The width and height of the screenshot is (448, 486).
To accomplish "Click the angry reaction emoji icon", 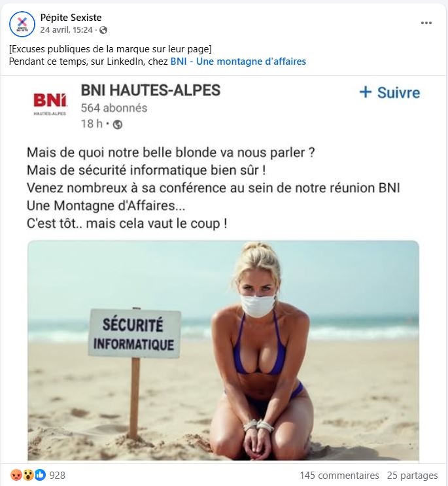I will point(16,475).
